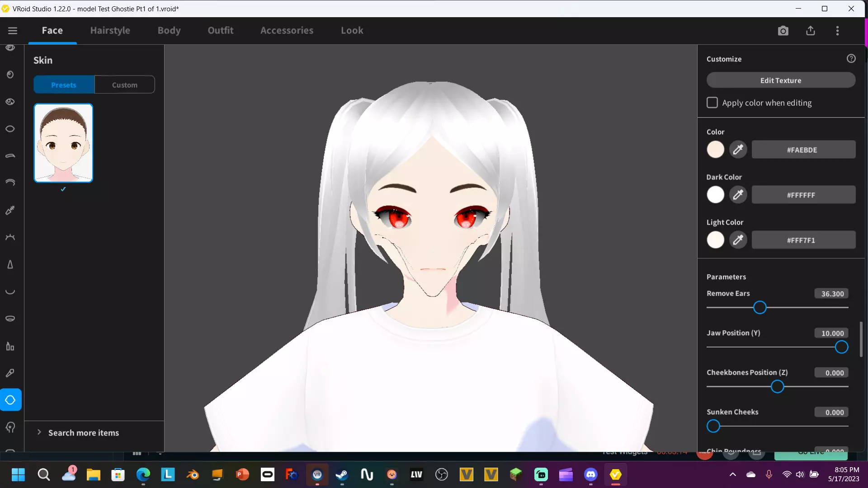Open the Hairstyle tab

click(x=110, y=30)
